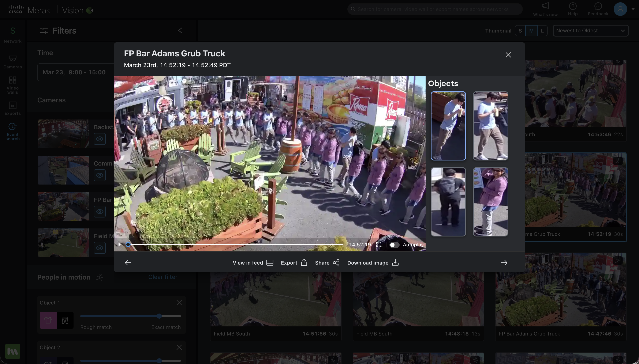The width and height of the screenshot is (639, 364).
Task: Open Video walls in the sidebar
Action: (12, 85)
